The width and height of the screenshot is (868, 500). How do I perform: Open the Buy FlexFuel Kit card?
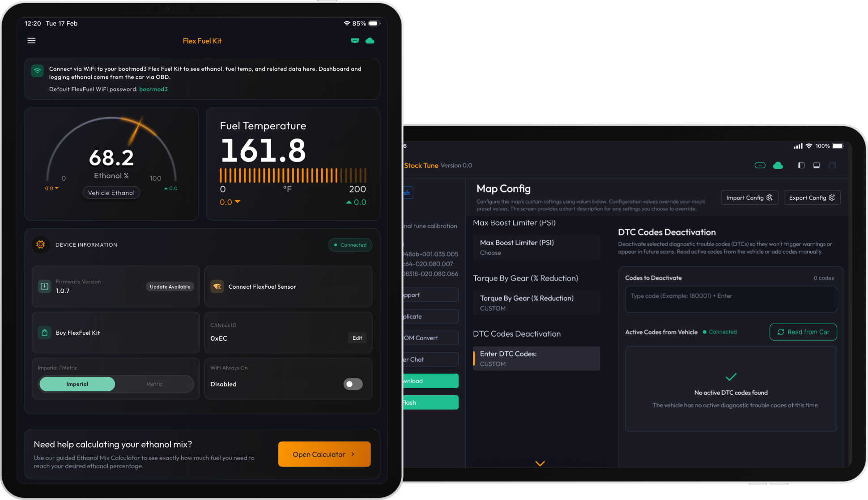(x=116, y=333)
